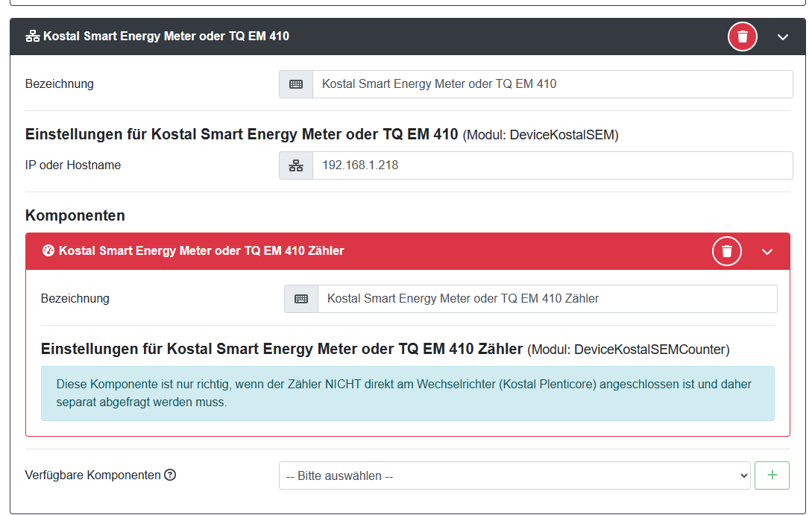Click keyboard icon beside device Bezeichnung field
The width and height of the screenshot is (812, 515).
(296, 84)
